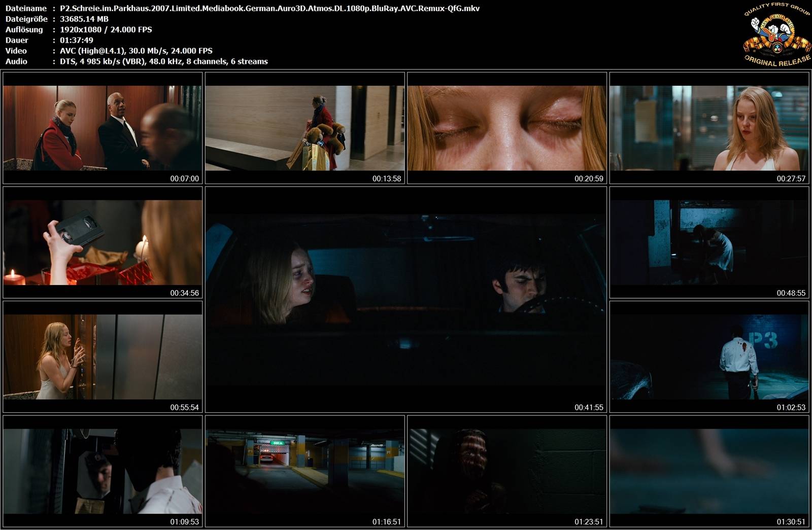This screenshot has height=530, width=812.
Task: Click the 00:20:59 timestamp
Action: tap(589, 179)
